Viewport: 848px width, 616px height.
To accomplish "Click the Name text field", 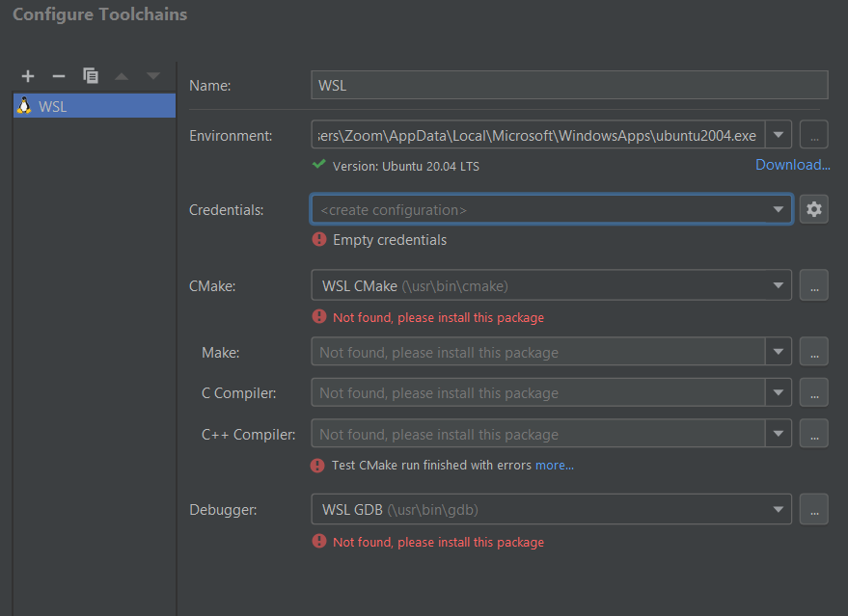I will click(569, 85).
